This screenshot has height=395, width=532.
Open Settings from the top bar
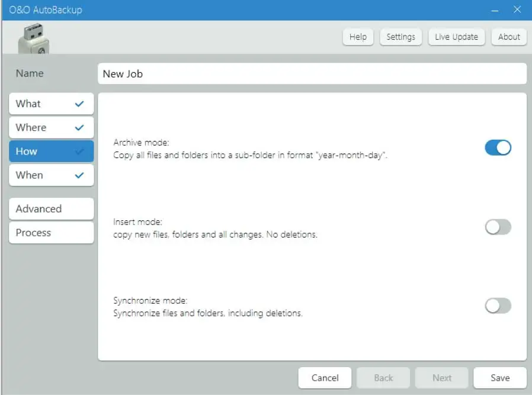coord(400,37)
